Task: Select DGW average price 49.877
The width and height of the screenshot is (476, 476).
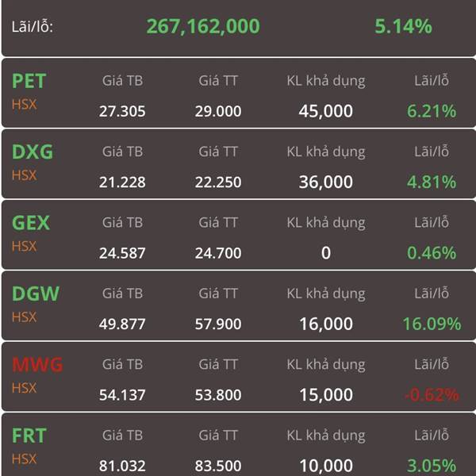Action: pyautogui.click(x=122, y=324)
